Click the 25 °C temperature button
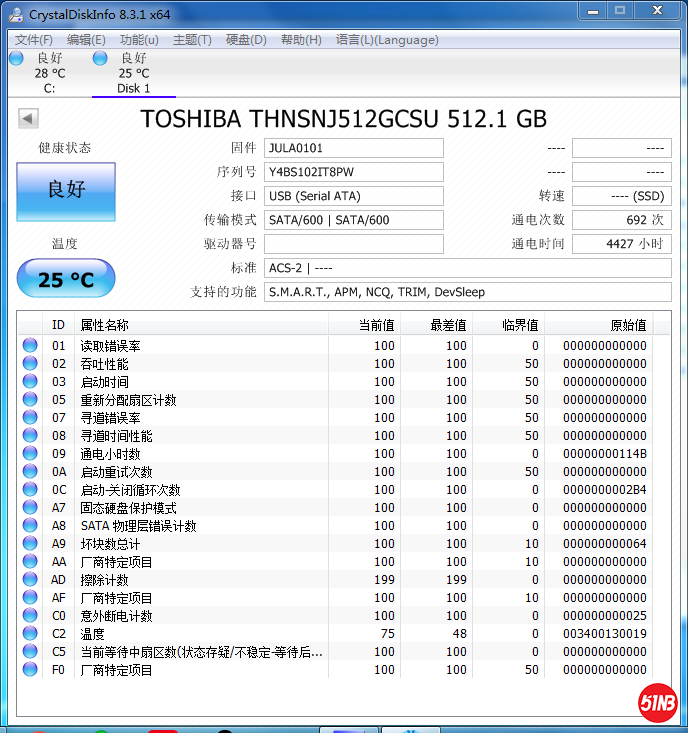 (66, 279)
